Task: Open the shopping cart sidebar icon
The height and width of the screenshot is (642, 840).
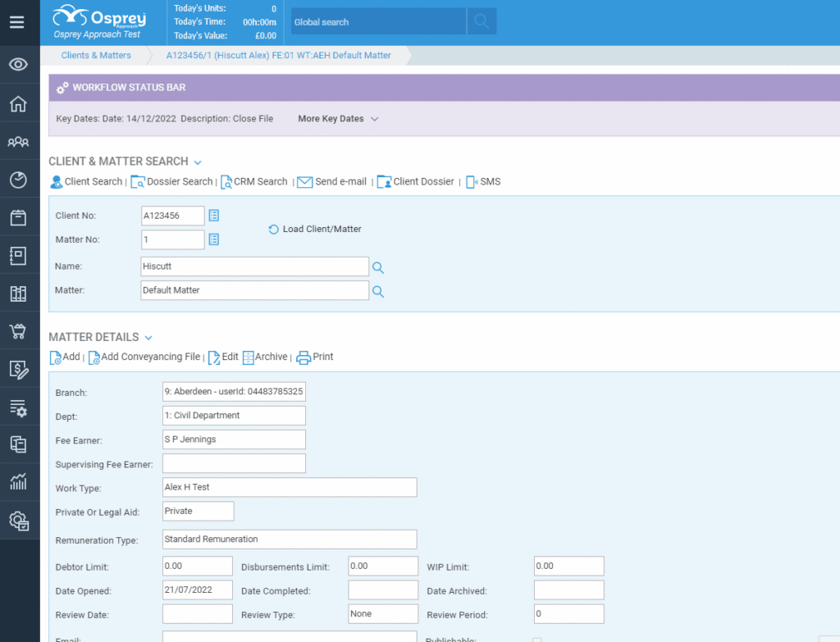Action: [18, 331]
